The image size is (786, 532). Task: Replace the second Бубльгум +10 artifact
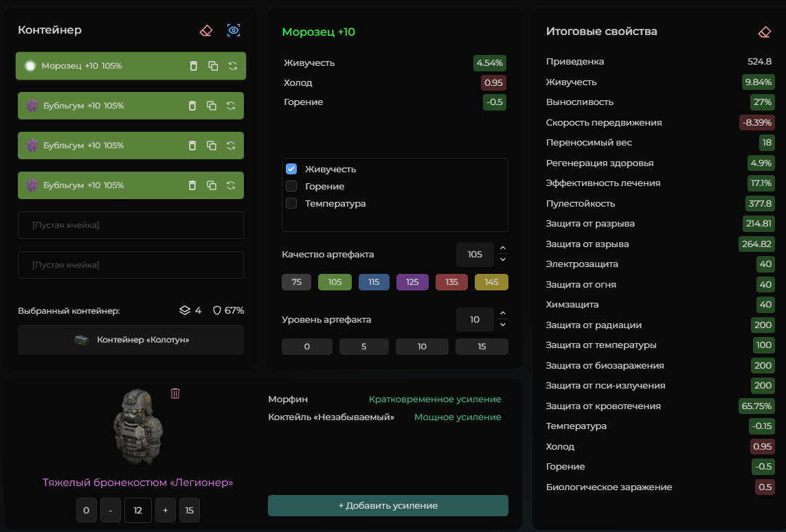(231, 146)
